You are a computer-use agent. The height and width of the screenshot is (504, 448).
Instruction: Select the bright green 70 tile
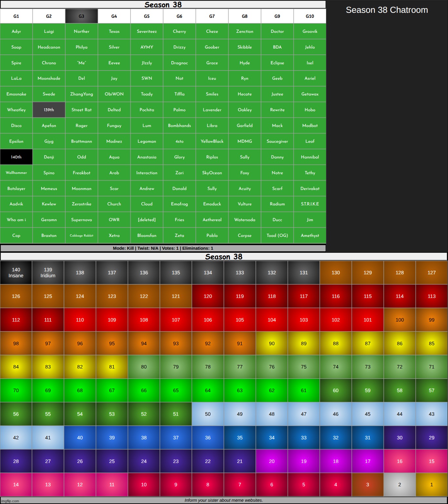tap(16, 390)
